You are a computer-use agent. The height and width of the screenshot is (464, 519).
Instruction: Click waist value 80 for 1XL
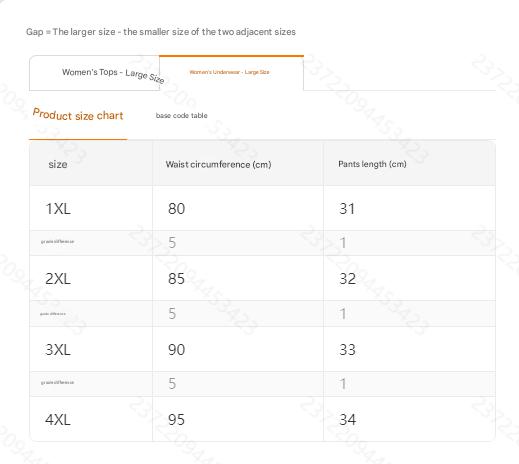click(176, 209)
